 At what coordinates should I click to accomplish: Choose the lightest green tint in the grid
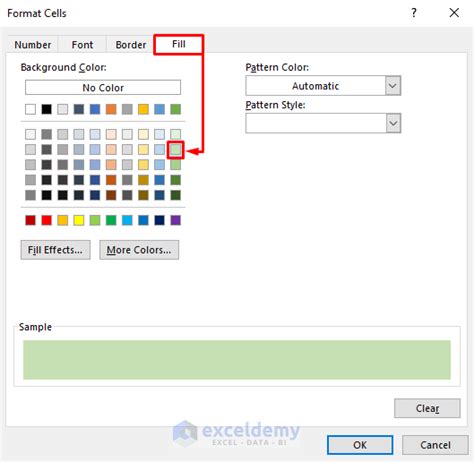[x=176, y=134]
